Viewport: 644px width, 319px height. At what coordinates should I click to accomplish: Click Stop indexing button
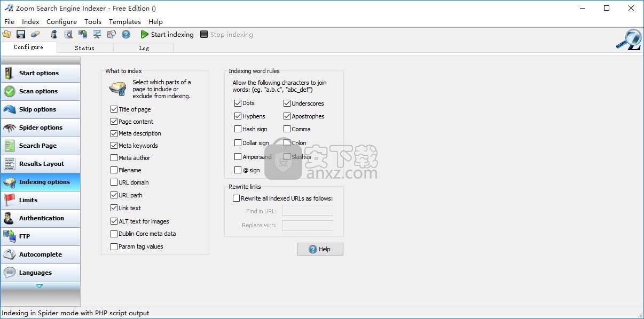point(226,34)
